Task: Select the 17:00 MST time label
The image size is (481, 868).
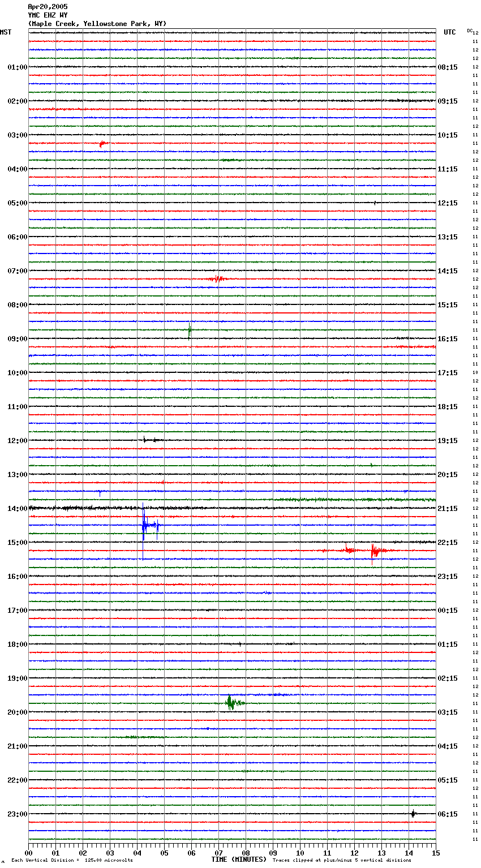Action: (18, 611)
